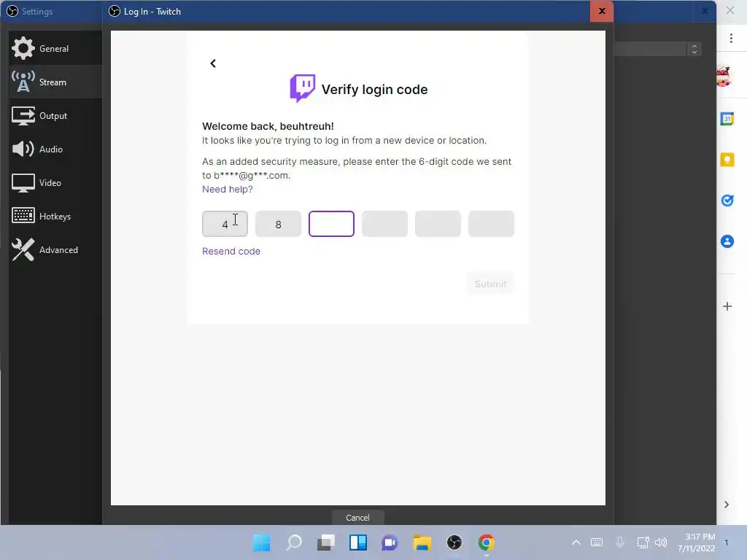
Task: Click the profile avatar in side panel
Action: [x=724, y=76]
